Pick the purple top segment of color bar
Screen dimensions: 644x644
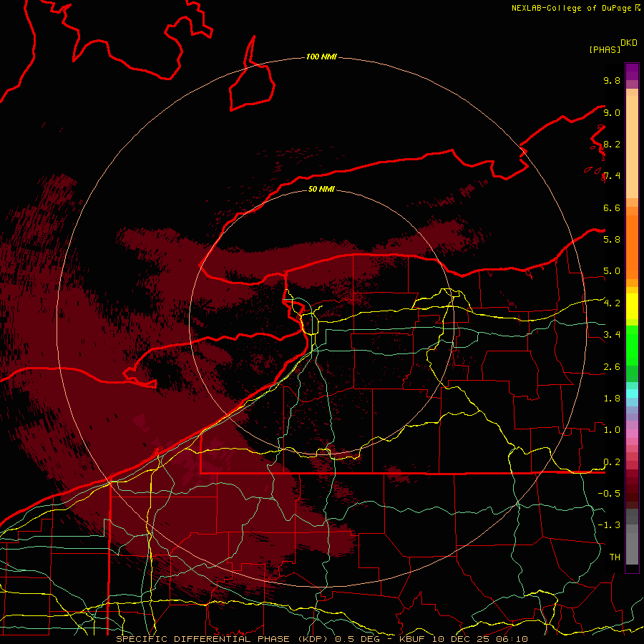pyautogui.click(x=632, y=72)
